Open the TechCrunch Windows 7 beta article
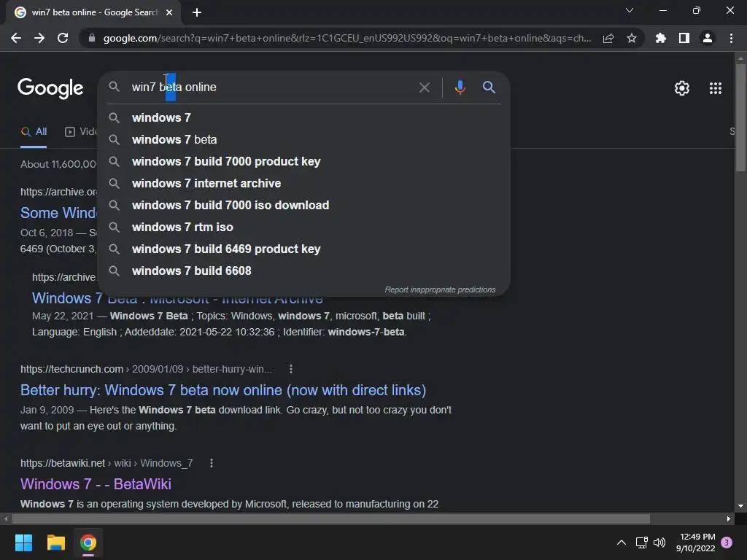This screenshot has height=560, width=747. click(223, 390)
